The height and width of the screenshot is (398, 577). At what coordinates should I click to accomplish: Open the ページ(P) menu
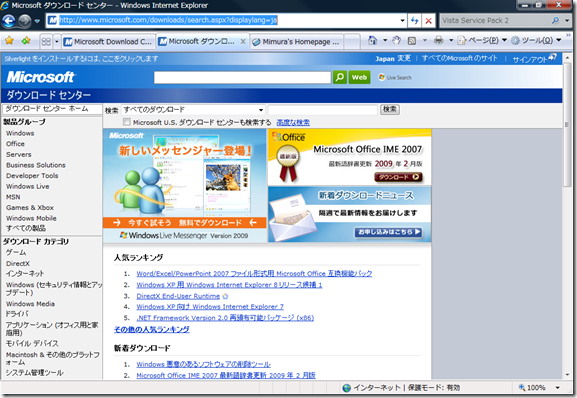pos(482,40)
